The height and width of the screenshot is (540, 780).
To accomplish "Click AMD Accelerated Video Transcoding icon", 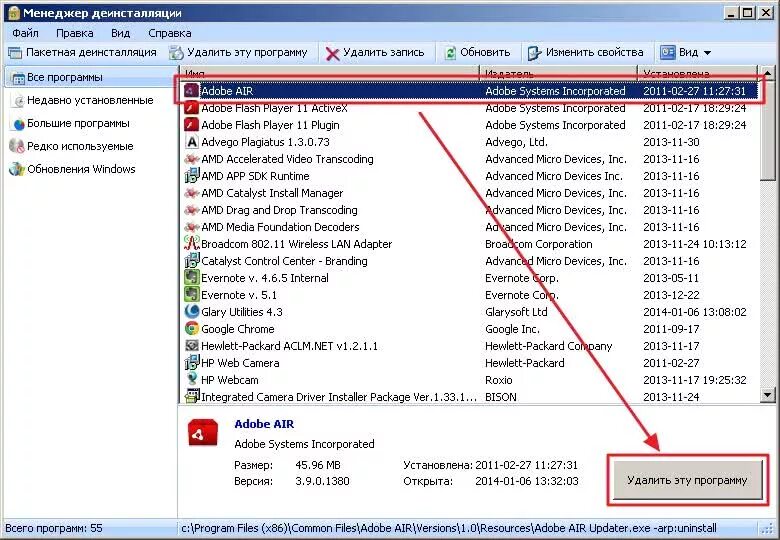I will [192, 159].
